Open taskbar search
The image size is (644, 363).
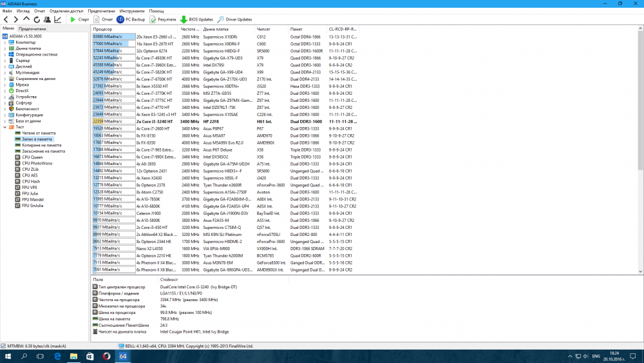click(24, 357)
